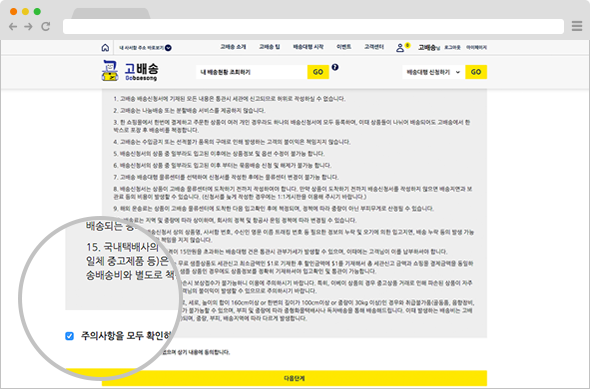The image size is (590, 389).
Task: Open the 배송대행 신청하기 dropdown
Action: point(433,72)
